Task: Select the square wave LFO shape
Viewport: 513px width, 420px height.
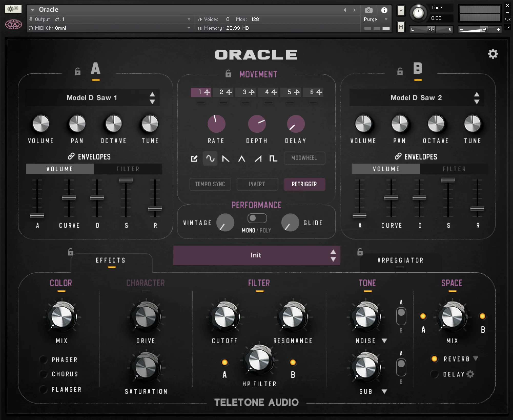Action: pos(273,158)
